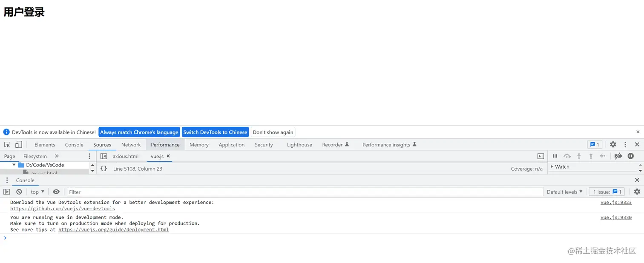The width and height of the screenshot is (644, 263).
Task: Click the Step debugger arrow
Action: 602,156
